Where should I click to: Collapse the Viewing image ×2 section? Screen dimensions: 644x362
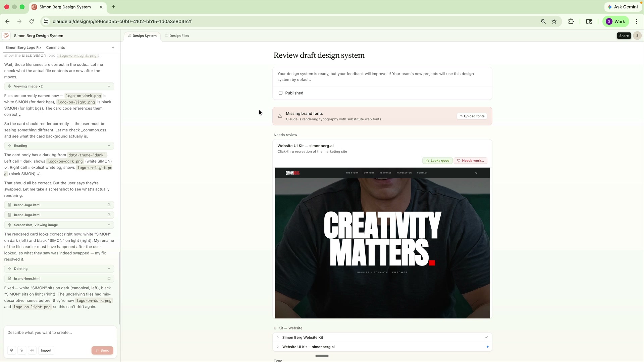(x=109, y=86)
